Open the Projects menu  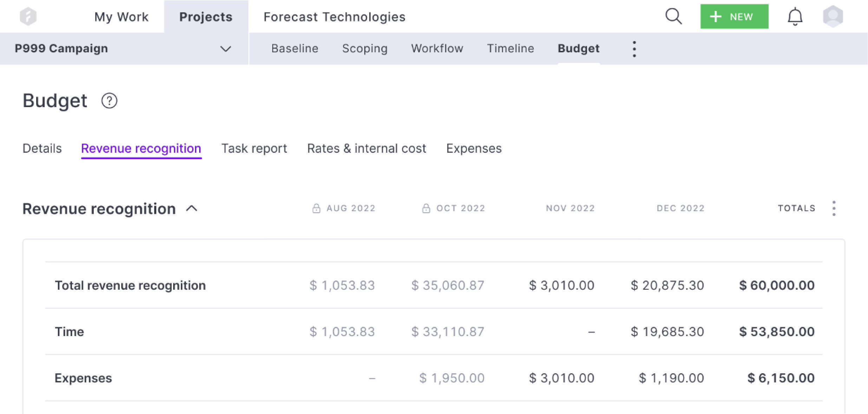[206, 16]
